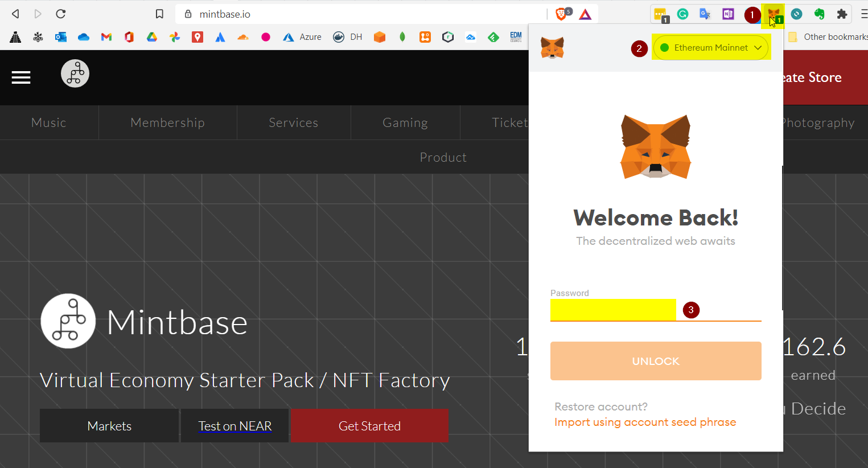Expand the Ethereum Mainnet network dropdown
Viewport: 868px width, 468px height.
click(711, 48)
